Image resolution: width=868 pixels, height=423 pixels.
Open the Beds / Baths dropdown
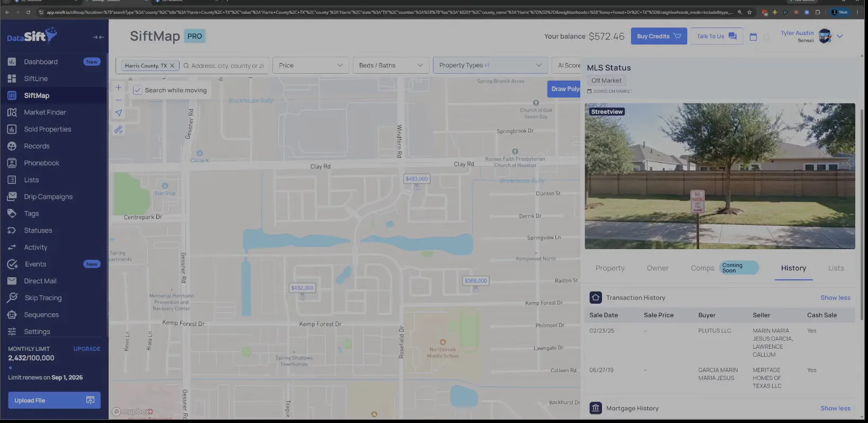(391, 65)
